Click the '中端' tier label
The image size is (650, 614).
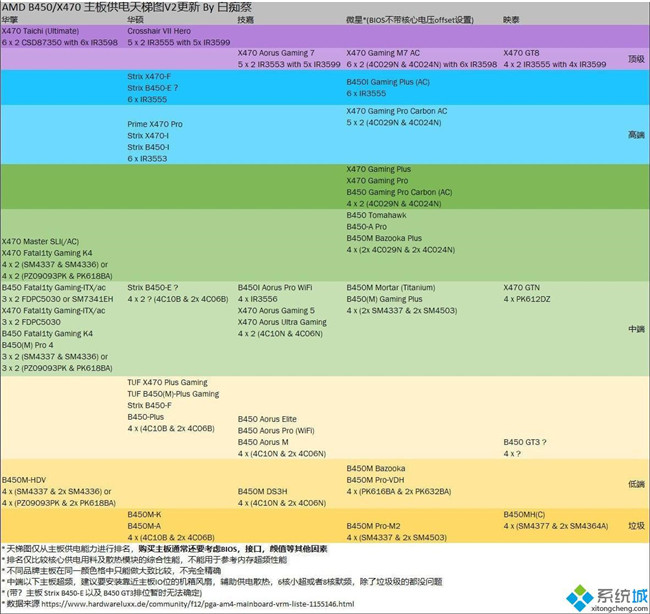(x=636, y=329)
